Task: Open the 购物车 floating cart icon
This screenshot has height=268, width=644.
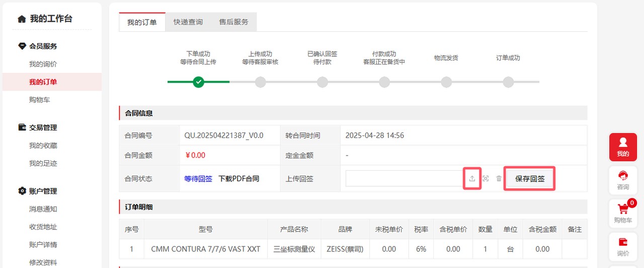Action: click(x=623, y=213)
